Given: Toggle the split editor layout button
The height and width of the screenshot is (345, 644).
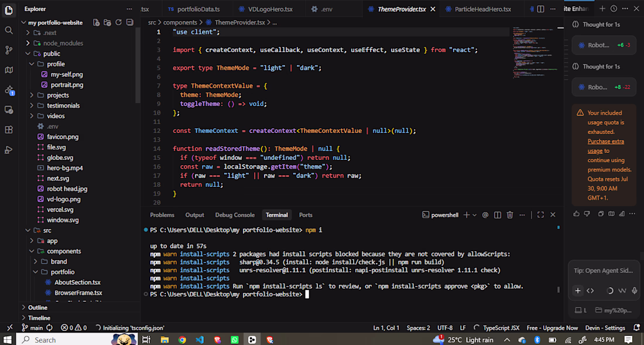Looking at the screenshot, I should [x=540, y=9].
